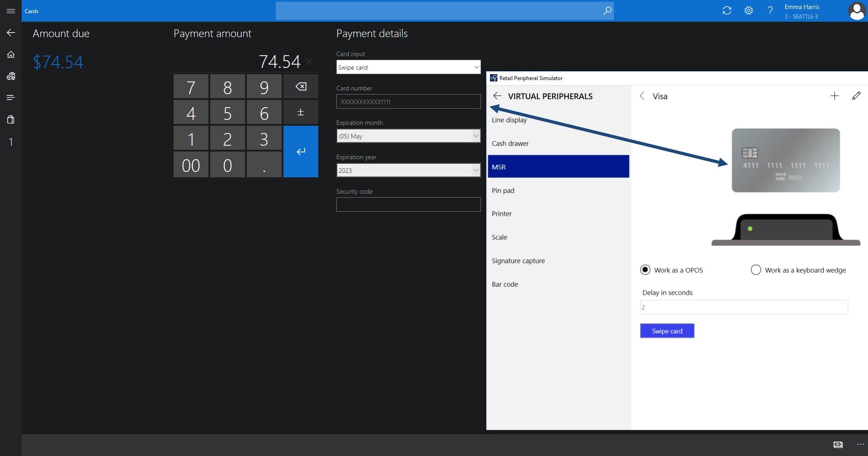
Task: Click the back chevron beside Visa
Action: (x=642, y=96)
